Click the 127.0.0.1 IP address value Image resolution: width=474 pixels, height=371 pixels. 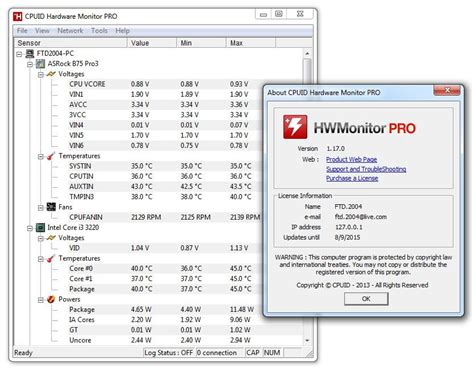(349, 227)
